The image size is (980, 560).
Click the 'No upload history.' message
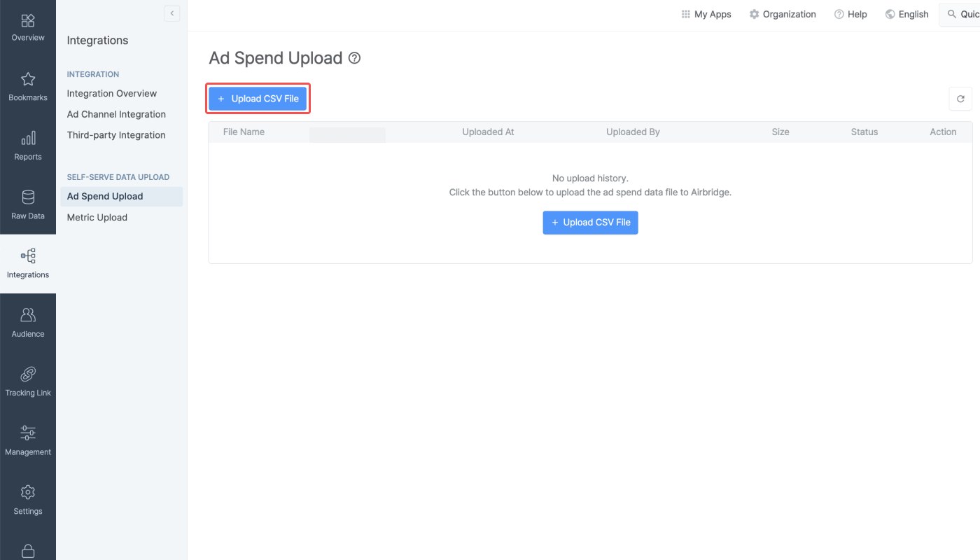click(x=590, y=178)
